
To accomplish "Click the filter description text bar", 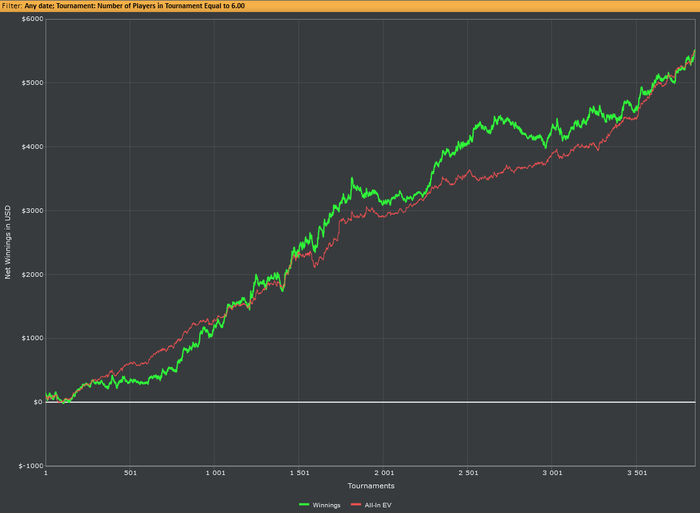I will click(x=350, y=6).
